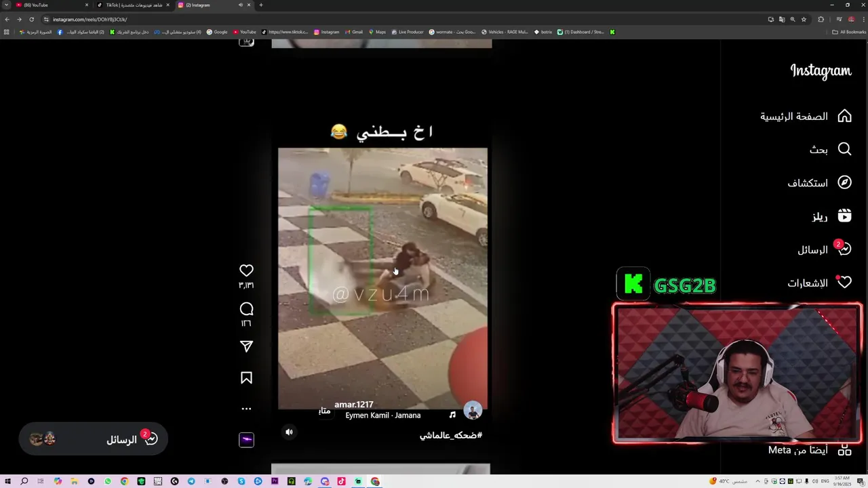Go back in browser history
Viewport: 868px width, 488px height.
click(7, 19)
